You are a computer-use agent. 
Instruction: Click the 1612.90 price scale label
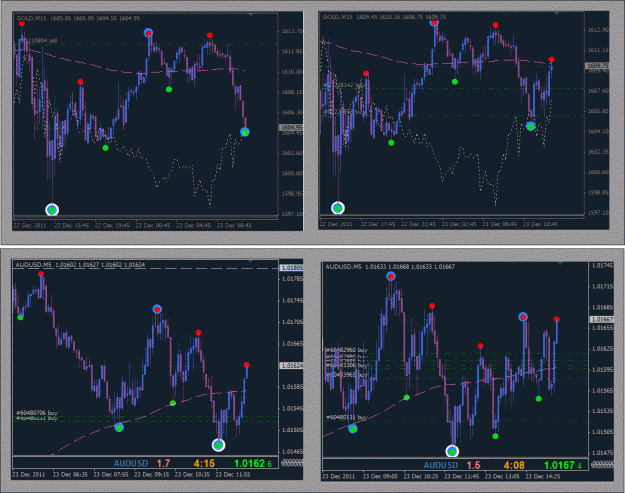pyautogui.click(x=598, y=30)
